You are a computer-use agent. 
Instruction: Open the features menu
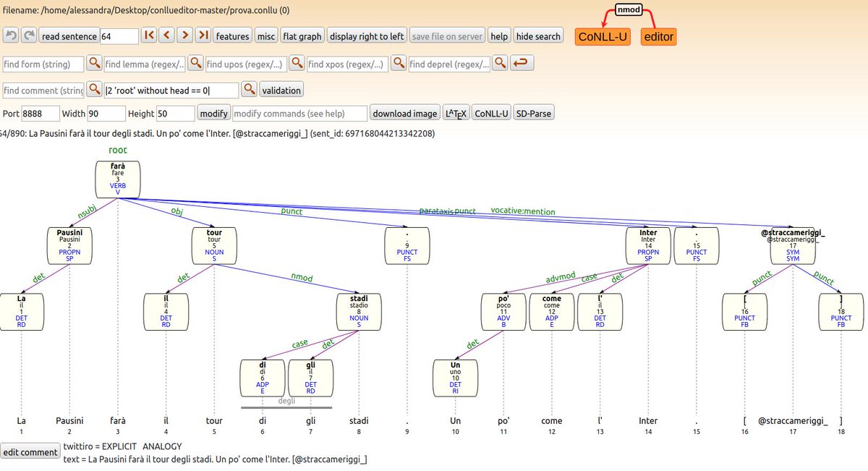(232, 34)
